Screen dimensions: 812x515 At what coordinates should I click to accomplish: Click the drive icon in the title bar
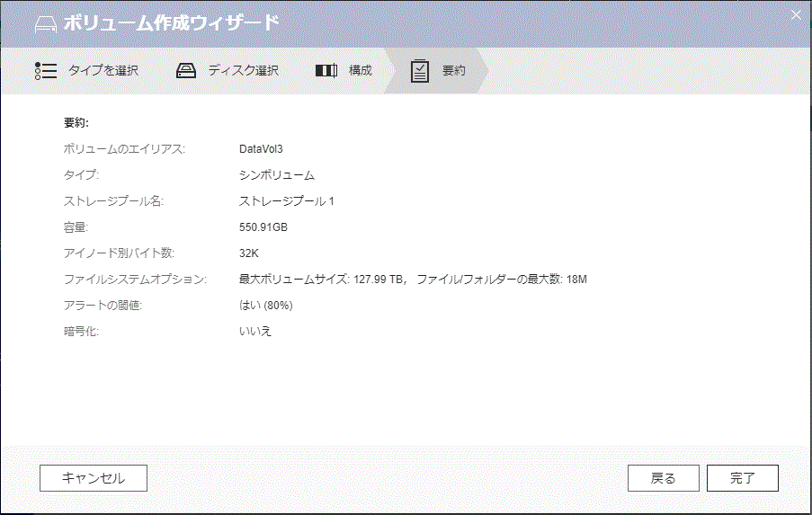[x=45, y=23]
